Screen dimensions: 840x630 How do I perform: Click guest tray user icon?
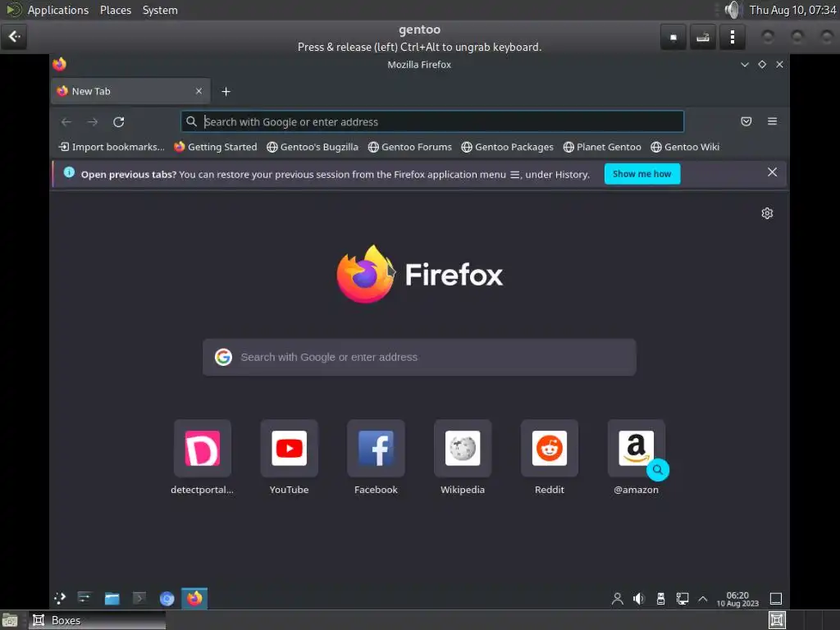617,598
